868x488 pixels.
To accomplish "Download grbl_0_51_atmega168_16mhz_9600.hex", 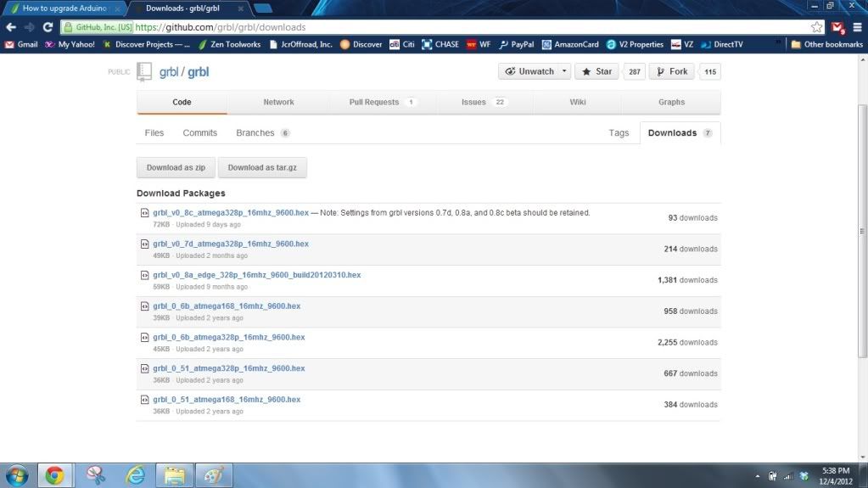I will 227,400.
